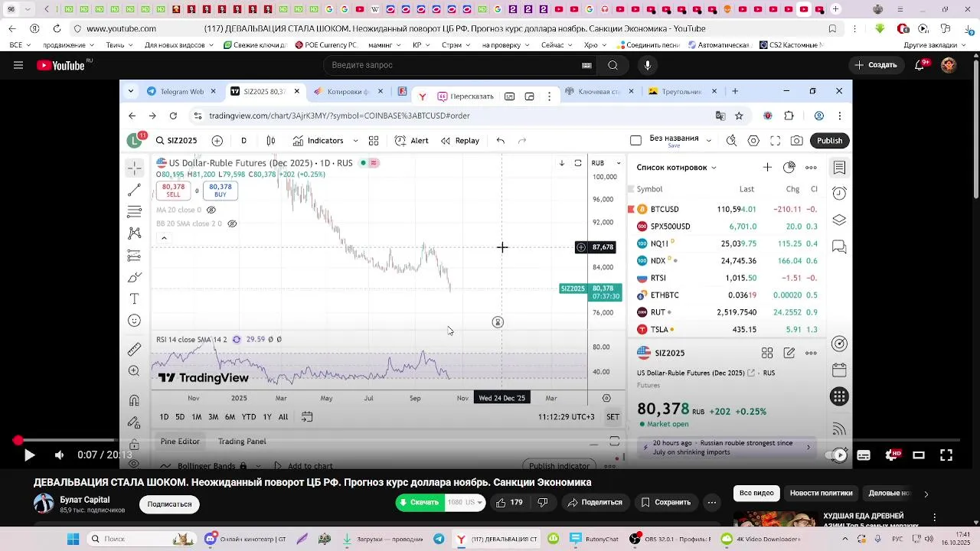980x551 pixels.
Task: Toggle video subtitles
Action: point(864,455)
